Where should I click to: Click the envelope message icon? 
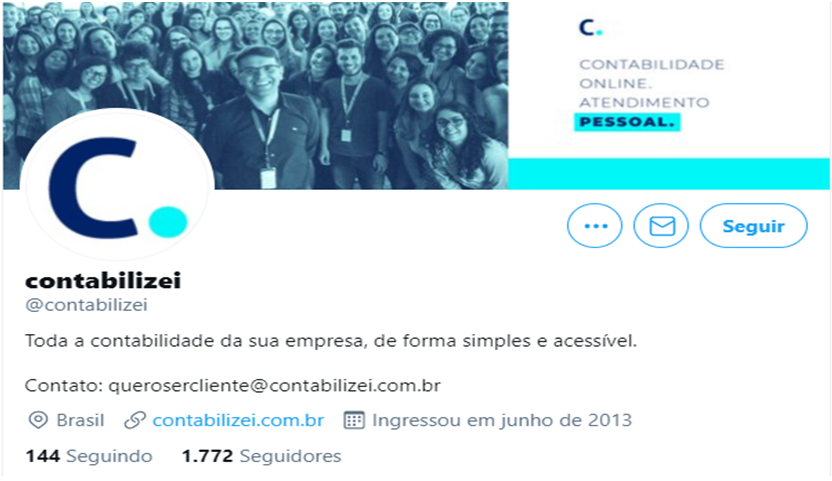pos(661,226)
